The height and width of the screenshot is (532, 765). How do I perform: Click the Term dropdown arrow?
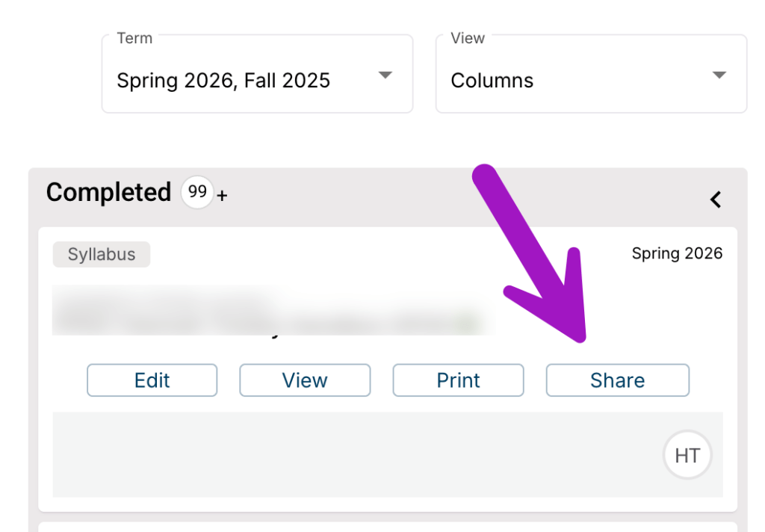point(385,74)
